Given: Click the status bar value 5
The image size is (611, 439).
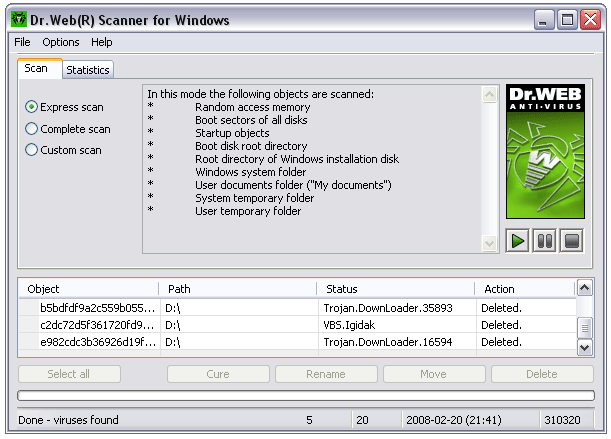Looking at the screenshot, I should point(309,420).
